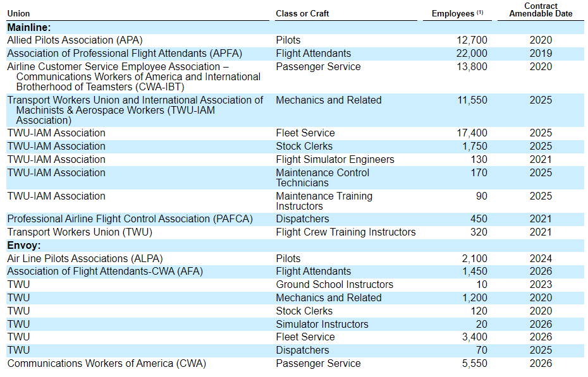
Task: Click the Flight Attendants cell with 22,000 employees
Action: tap(313, 53)
